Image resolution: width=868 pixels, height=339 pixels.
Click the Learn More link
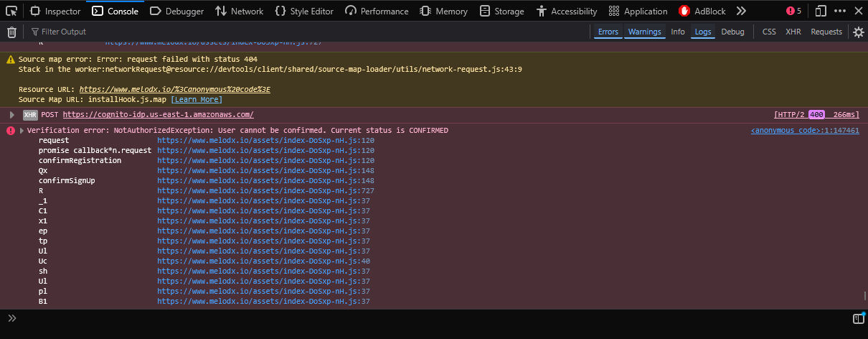click(x=197, y=99)
